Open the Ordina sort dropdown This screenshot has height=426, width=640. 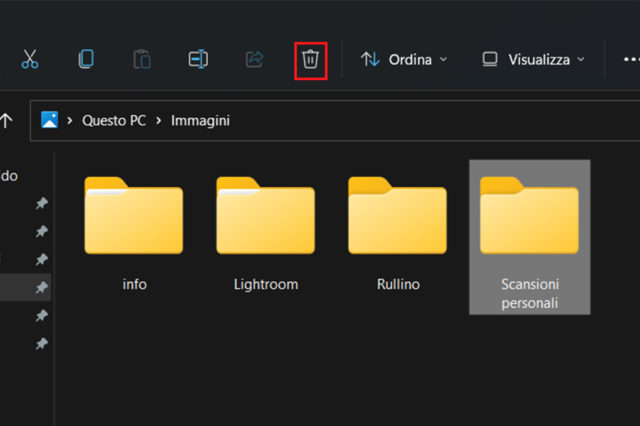click(404, 60)
